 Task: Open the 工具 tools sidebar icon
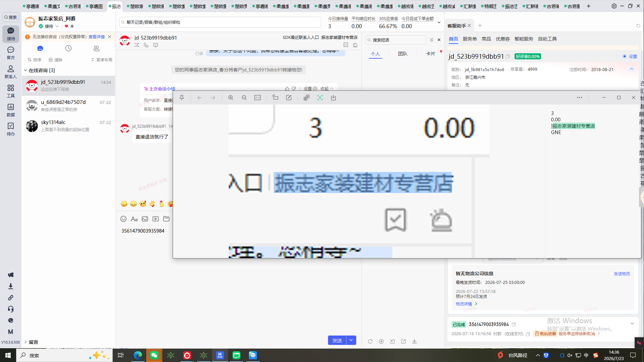coord(11,91)
